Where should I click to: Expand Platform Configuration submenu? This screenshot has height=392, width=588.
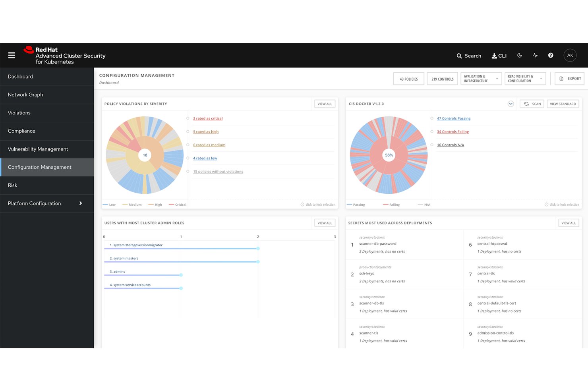click(x=47, y=203)
